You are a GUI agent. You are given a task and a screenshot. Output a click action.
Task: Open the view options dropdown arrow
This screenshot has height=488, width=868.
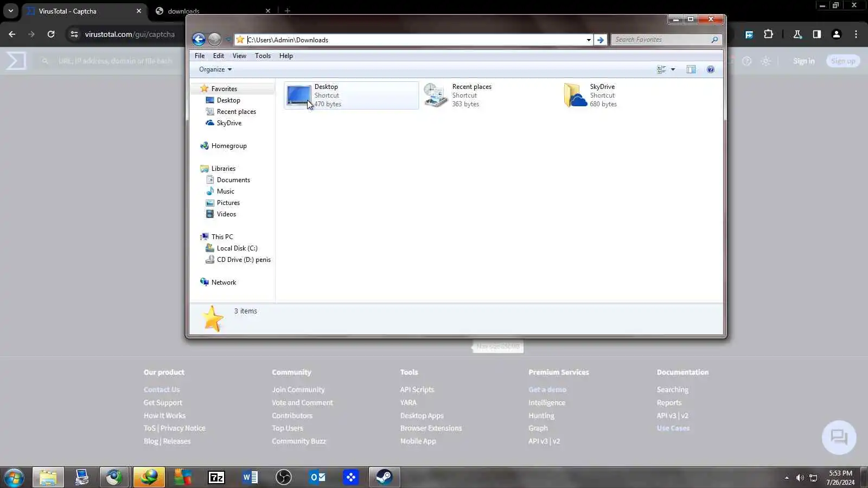[x=673, y=69]
